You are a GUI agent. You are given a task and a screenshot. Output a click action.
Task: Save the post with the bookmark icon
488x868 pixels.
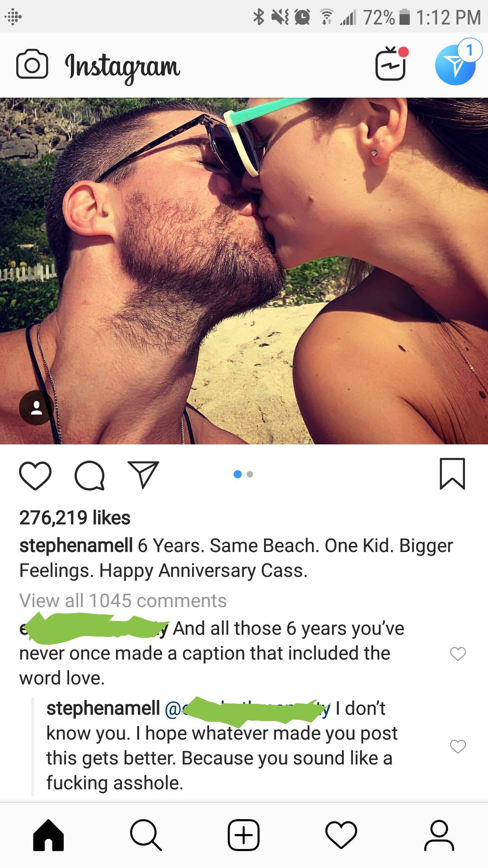[x=452, y=474]
